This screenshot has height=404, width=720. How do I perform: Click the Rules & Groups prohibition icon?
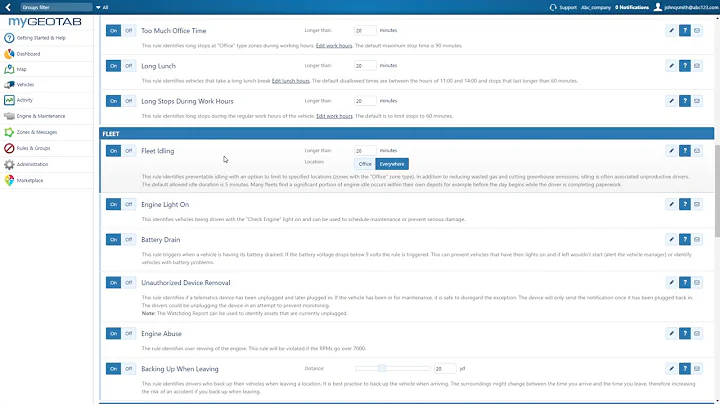coord(9,148)
